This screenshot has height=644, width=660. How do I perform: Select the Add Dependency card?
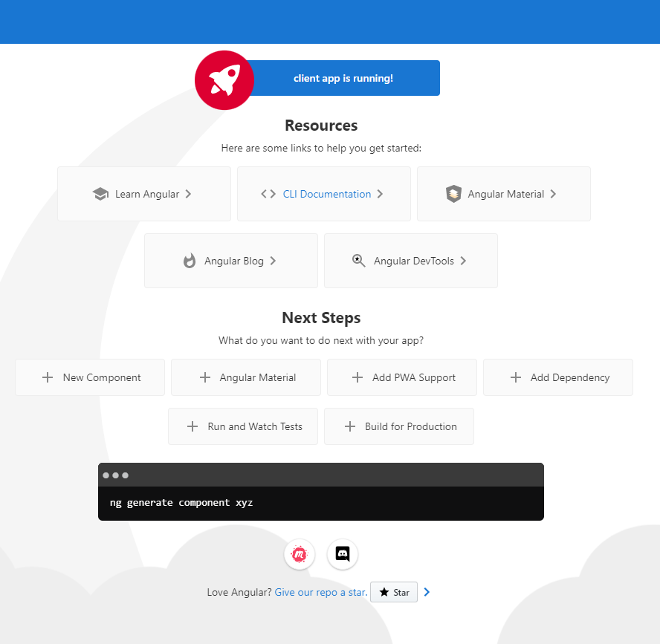(x=558, y=377)
